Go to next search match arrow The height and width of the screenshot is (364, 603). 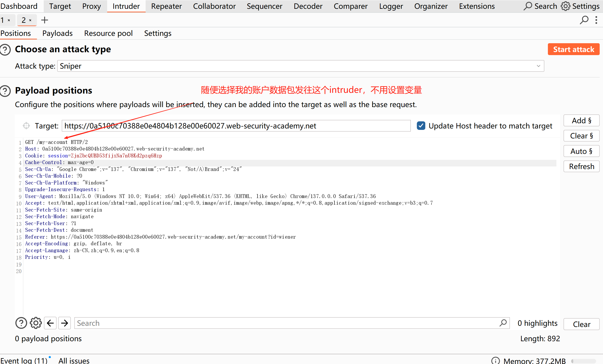[x=65, y=323]
